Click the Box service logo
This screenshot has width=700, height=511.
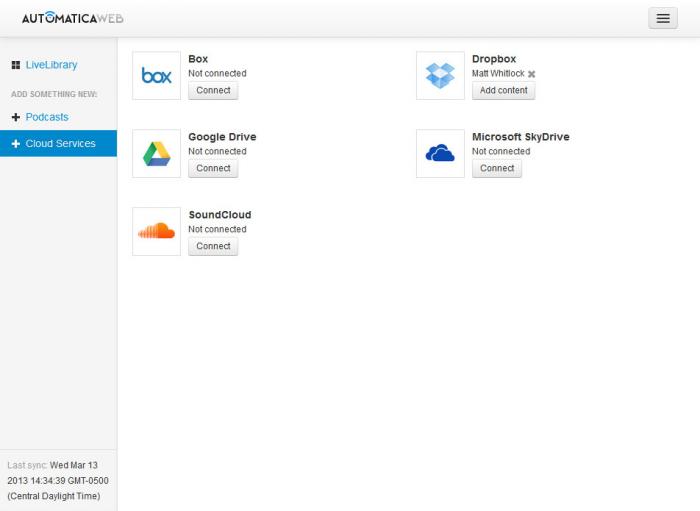pos(156,75)
